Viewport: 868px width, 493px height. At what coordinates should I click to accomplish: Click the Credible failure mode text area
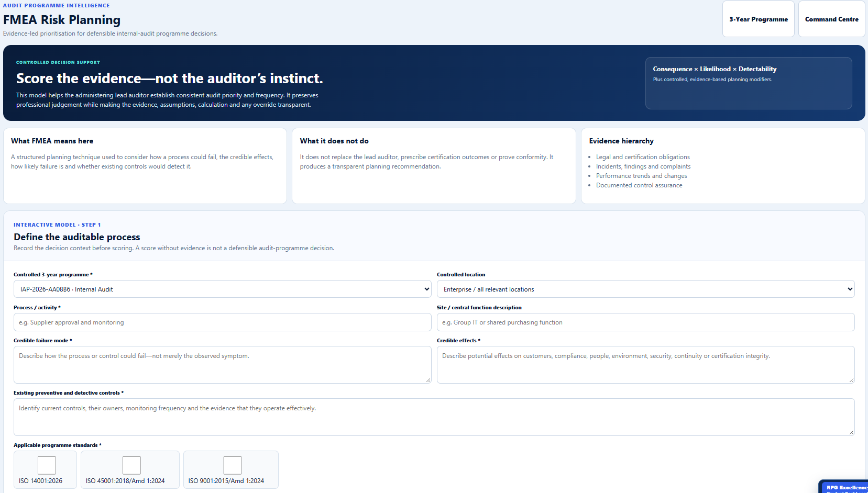pos(222,364)
